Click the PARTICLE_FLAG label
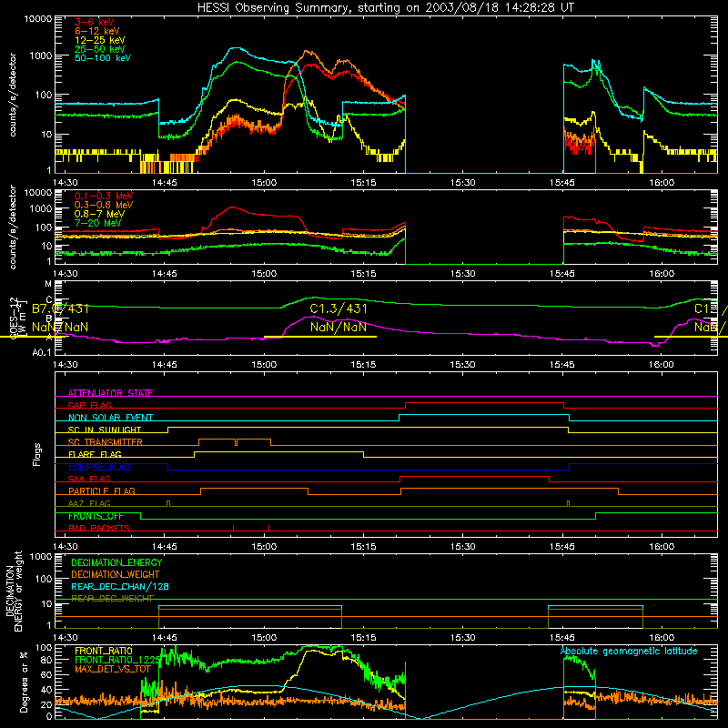This screenshot has width=728, height=728. 102,491
